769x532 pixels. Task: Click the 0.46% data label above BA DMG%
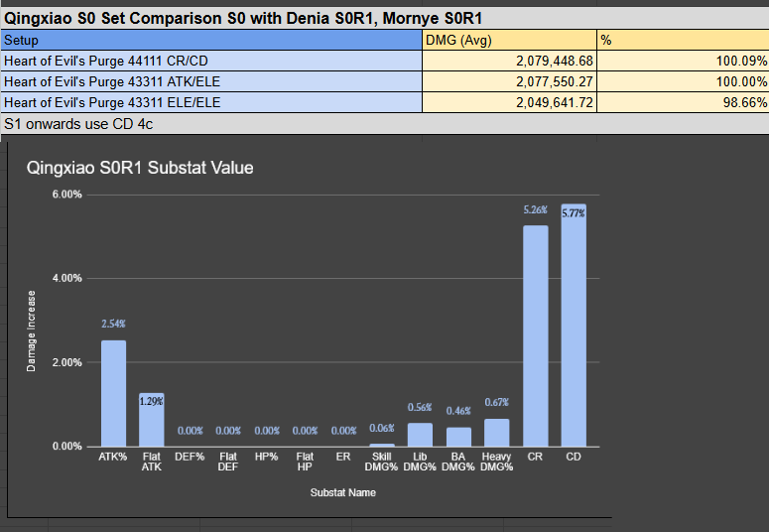[x=458, y=411]
